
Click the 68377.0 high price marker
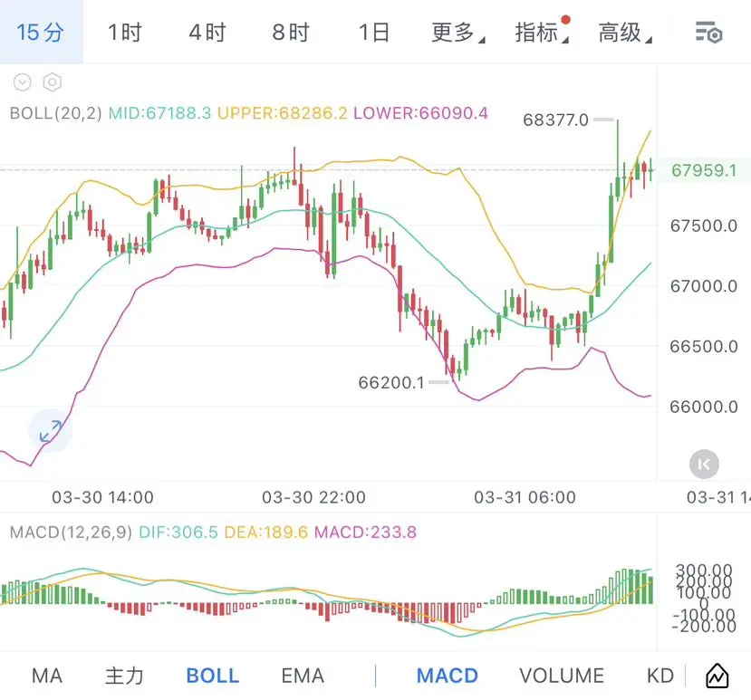556,120
